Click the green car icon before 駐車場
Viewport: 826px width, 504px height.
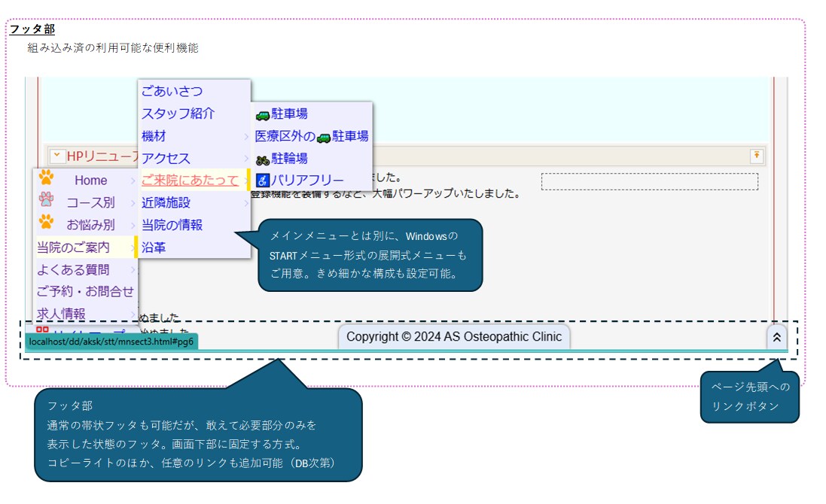[262, 114]
